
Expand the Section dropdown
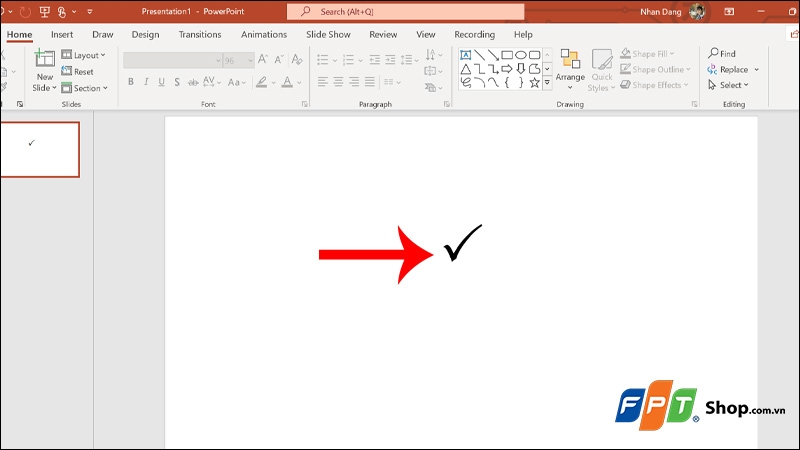(85, 88)
